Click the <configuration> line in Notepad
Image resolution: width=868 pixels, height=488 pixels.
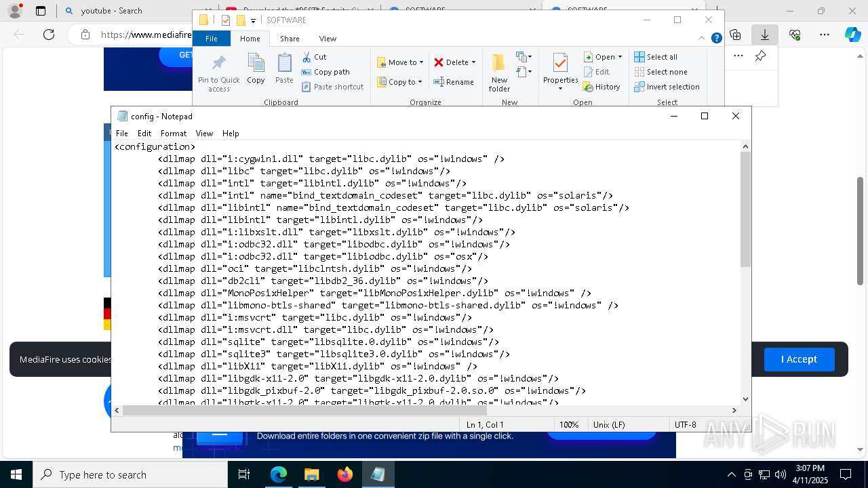[155, 146]
